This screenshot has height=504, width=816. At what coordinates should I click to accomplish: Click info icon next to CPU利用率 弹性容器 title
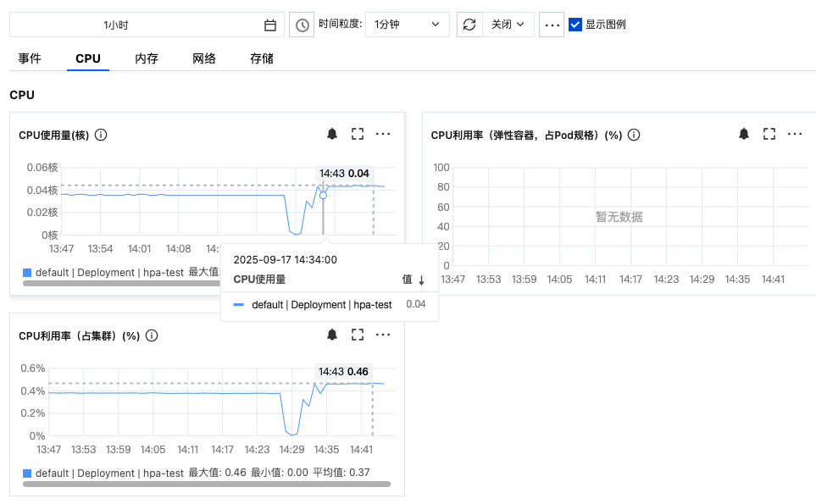click(x=633, y=135)
